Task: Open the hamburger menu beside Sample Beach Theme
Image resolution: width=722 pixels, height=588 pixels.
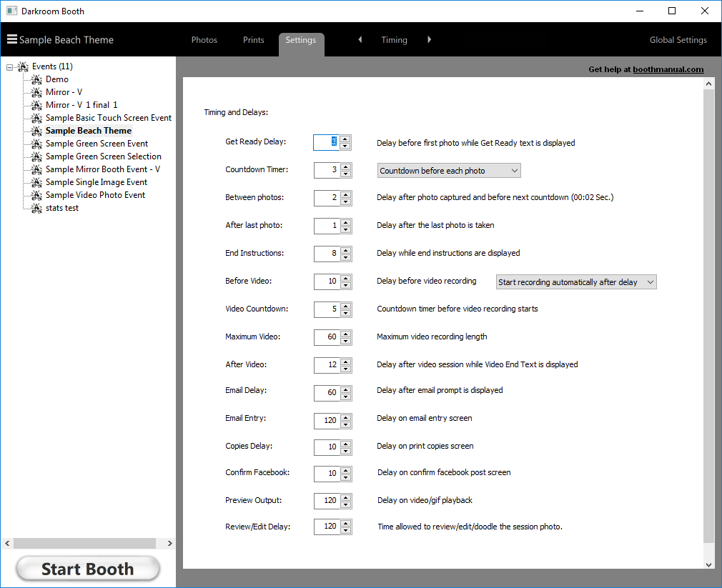Action: click(12, 39)
